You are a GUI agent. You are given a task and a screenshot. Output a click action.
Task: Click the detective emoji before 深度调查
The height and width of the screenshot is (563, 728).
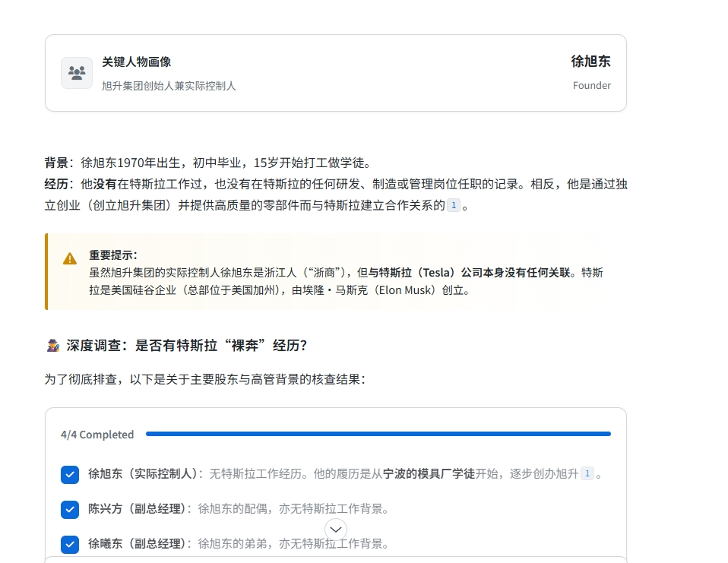pyautogui.click(x=52, y=346)
